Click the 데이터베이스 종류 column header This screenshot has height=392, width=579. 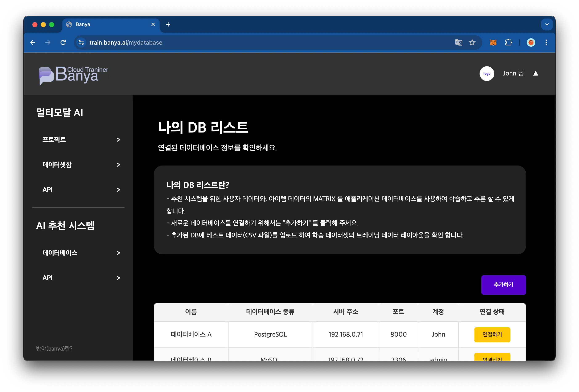click(x=270, y=312)
